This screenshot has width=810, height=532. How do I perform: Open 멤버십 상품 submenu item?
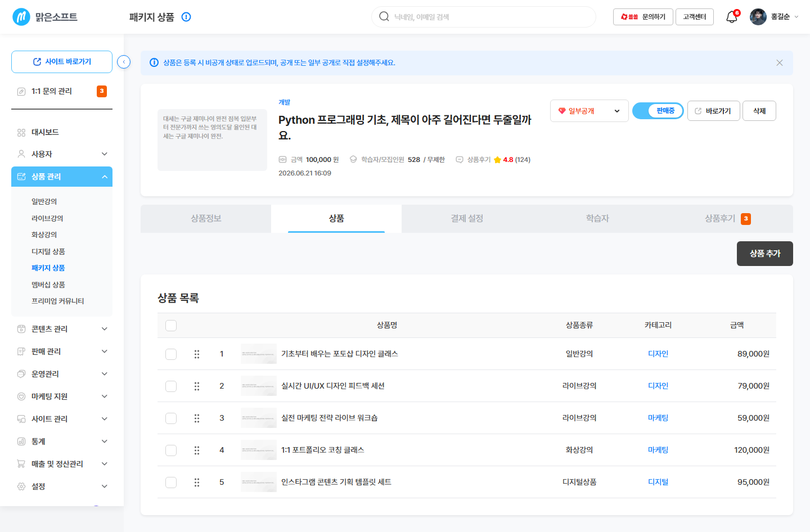pyautogui.click(x=48, y=285)
